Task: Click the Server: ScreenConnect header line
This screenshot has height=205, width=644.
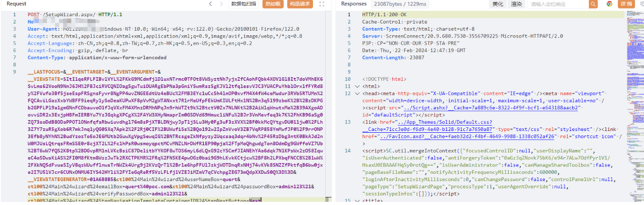Action: 463,36
